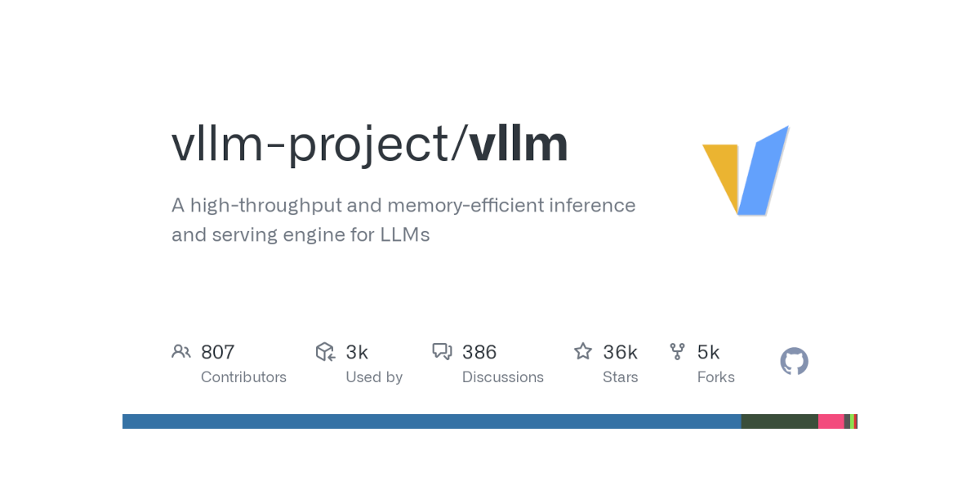Click the pink language bar segment
980x490 pixels.
[x=831, y=421]
